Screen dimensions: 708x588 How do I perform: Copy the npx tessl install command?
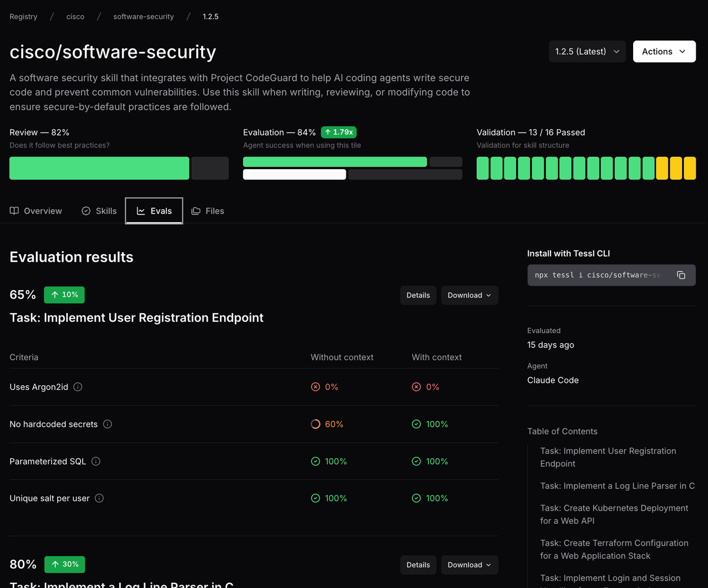[681, 275]
